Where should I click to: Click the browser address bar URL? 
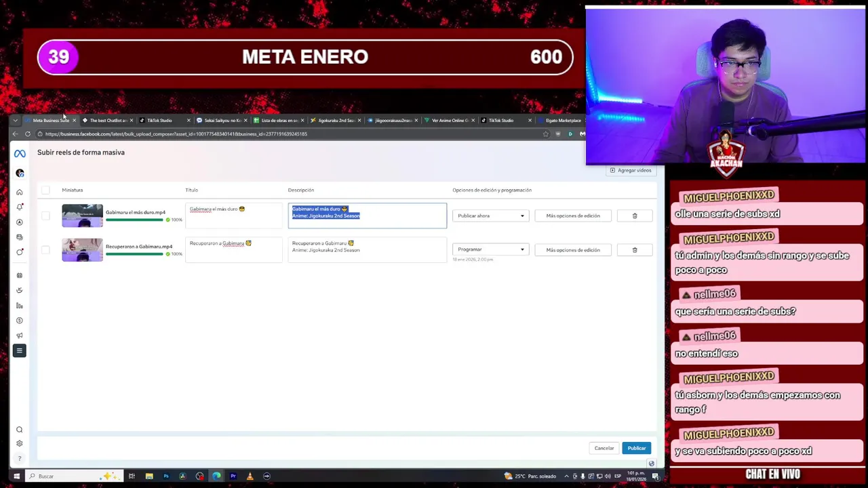click(x=176, y=134)
